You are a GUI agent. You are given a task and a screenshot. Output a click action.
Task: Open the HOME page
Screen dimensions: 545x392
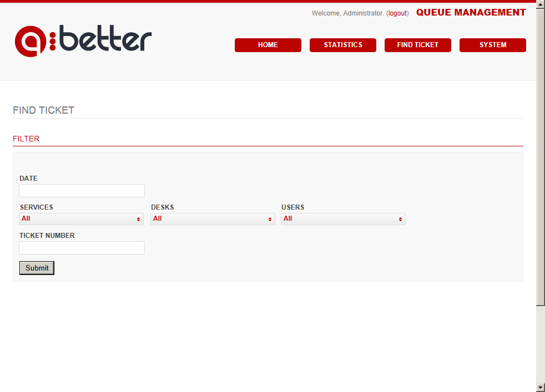[x=268, y=45]
